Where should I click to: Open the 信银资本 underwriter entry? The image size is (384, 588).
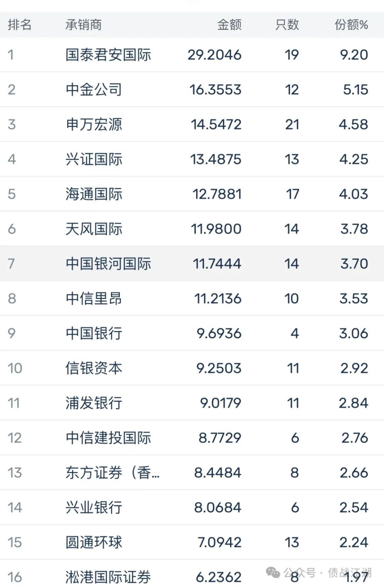coord(94,368)
